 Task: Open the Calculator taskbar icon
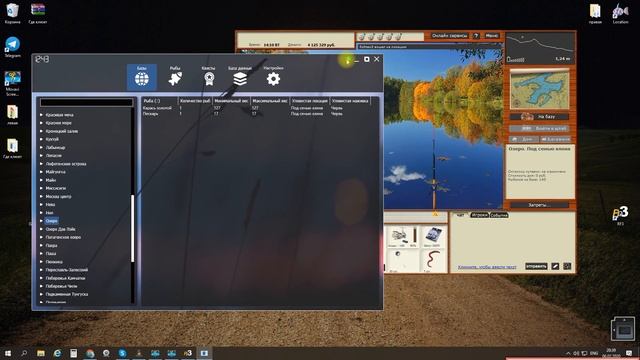point(73,353)
